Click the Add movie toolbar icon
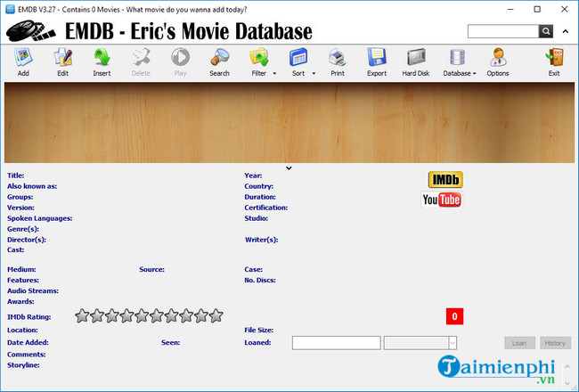This screenshot has height=392, width=579. point(22,61)
